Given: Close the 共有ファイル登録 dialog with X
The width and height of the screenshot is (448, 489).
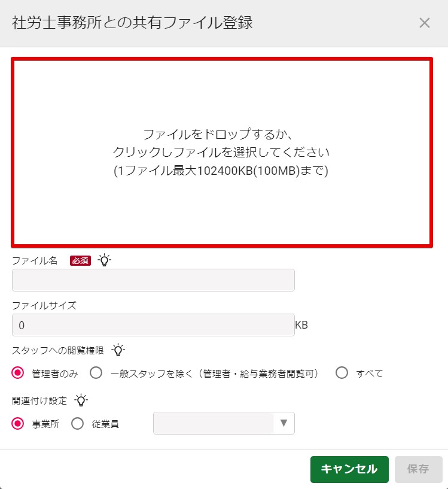Looking at the screenshot, I should (x=424, y=23).
